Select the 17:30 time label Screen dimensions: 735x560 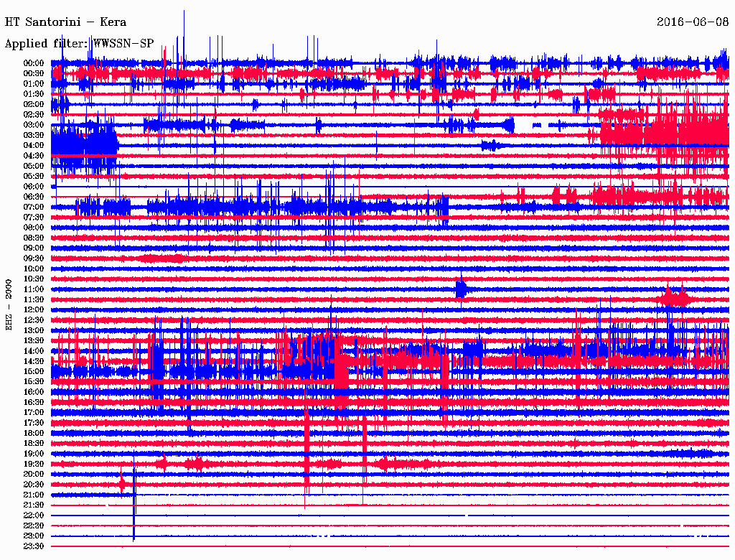34,423
